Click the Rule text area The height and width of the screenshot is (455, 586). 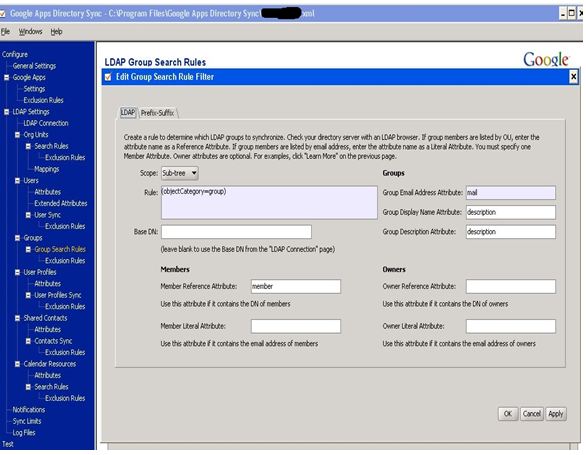[x=269, y=202]
